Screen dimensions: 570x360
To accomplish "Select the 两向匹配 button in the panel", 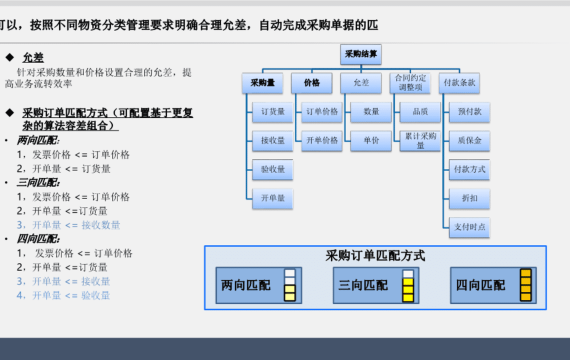I will coord(259,285).
